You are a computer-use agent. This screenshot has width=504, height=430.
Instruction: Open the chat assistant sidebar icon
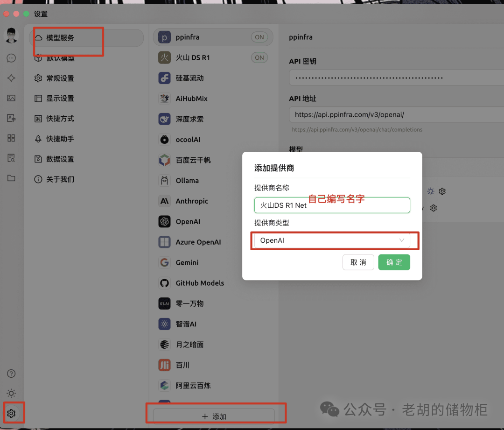[11, 58]
